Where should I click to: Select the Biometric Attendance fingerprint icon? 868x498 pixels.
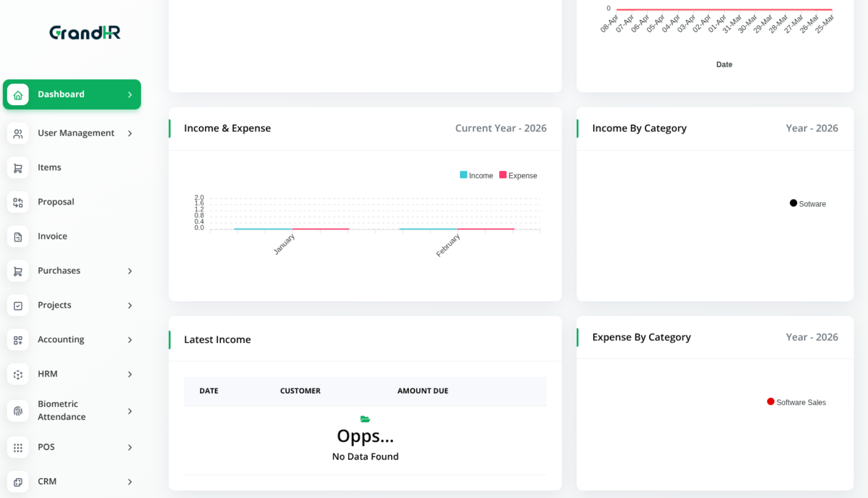(18, 411)
